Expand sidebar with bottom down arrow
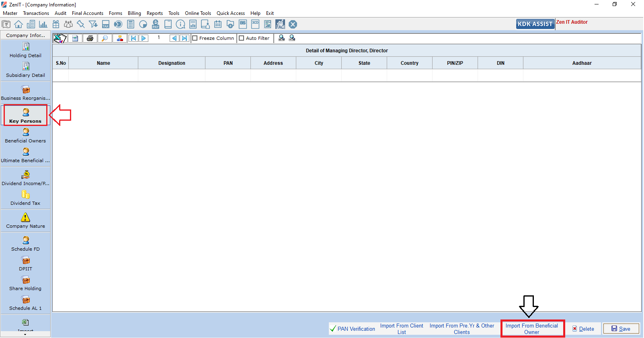Image resolution: width=644 pixels, height=338 pixels. tap(25, 334)
